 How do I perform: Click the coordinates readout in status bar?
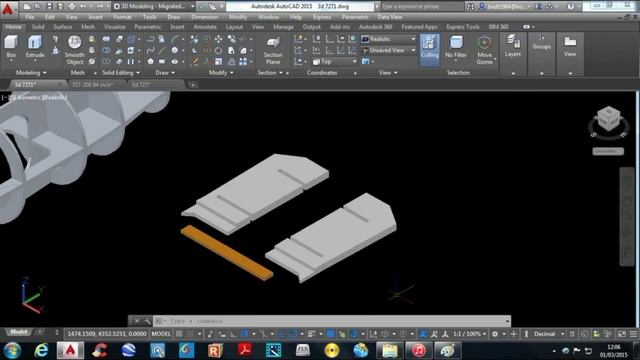(x=107, y=334)
